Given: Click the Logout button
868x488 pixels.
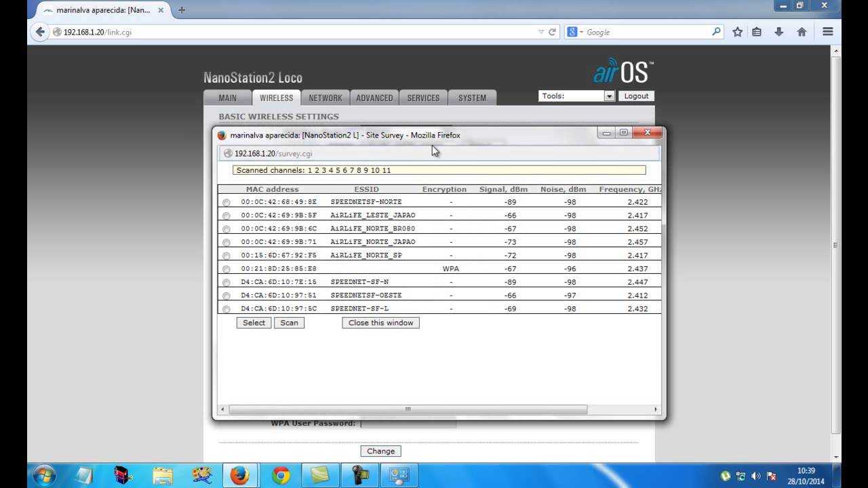Looking at the screenshot, I should pos(636,96).
